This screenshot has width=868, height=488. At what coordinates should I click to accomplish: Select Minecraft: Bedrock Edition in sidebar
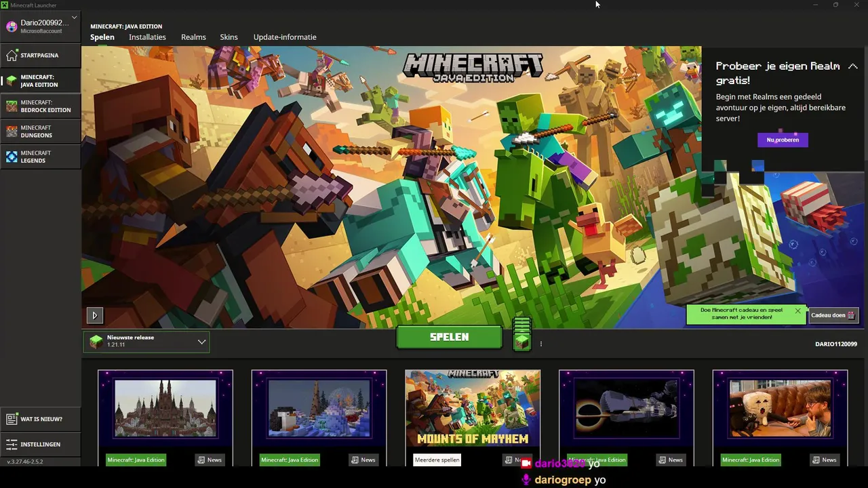coord(41,106)
